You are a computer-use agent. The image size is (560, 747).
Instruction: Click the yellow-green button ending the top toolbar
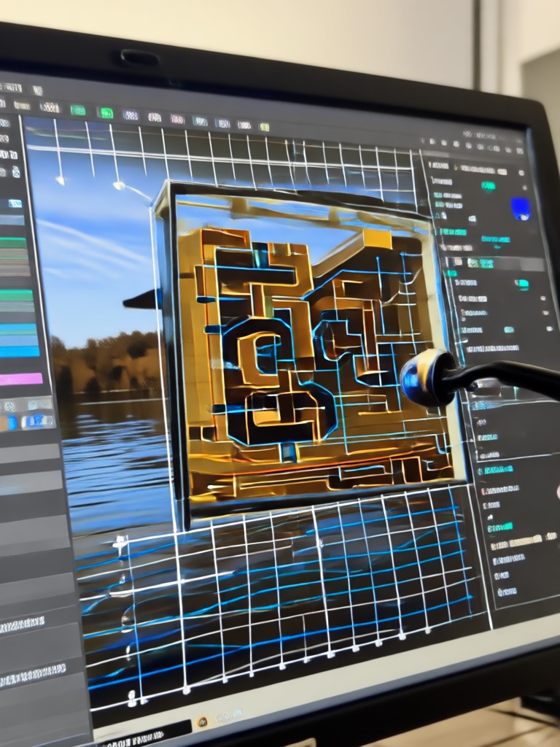(264, 127)
